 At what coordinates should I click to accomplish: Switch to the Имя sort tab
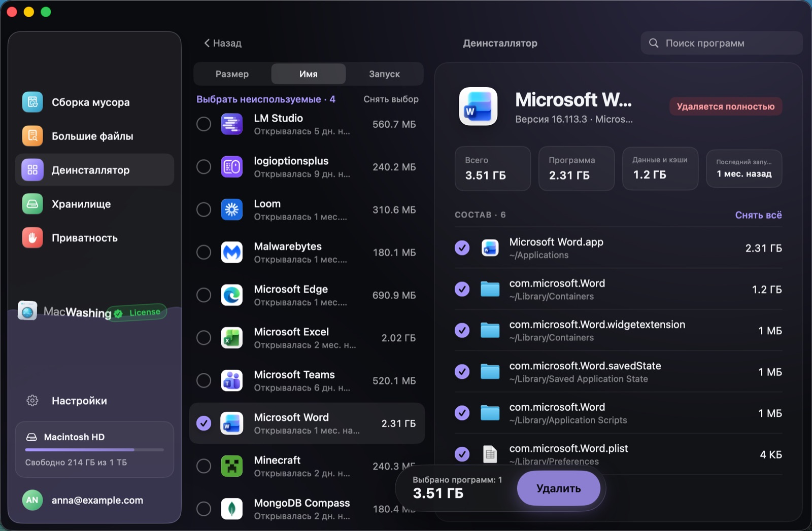click(x=309, y=74)
